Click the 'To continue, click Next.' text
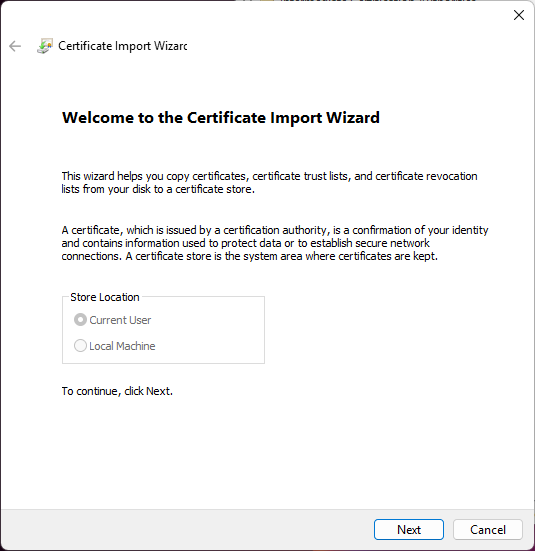Image resolution: width=535 pixels, height=551 pixels. click(x=117, y=391)
